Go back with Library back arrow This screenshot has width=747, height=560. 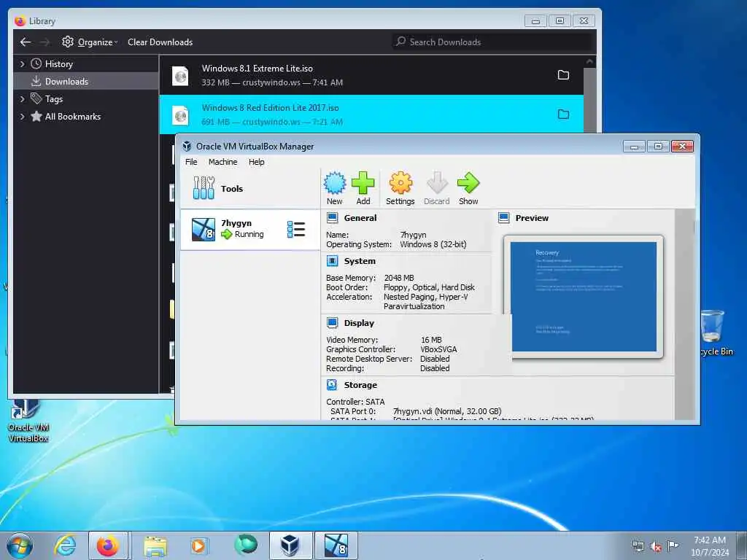pyautogui.click(x=26, y=42)
